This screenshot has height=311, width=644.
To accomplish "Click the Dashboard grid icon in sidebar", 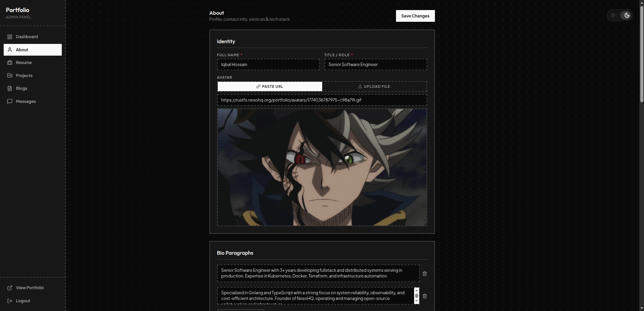I will tap(10, 37).
